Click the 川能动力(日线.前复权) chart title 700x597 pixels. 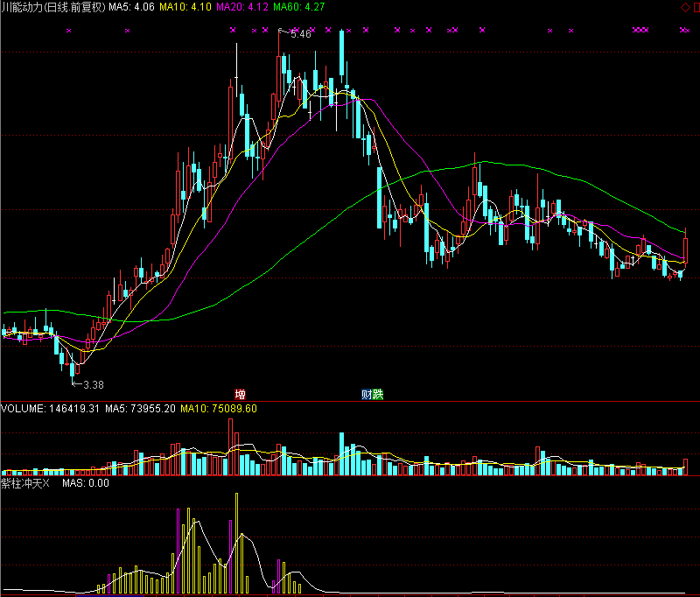pyautogui.click(x=53, y=7)
